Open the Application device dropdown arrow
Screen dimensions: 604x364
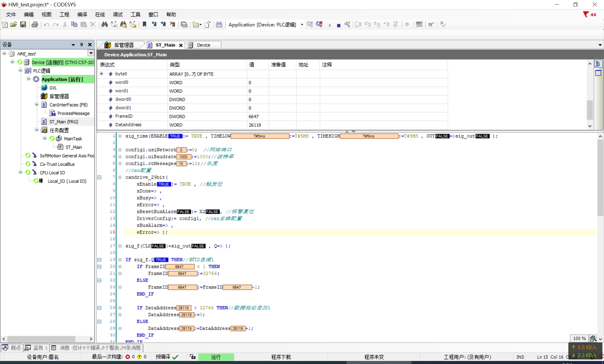click(302, 25)
